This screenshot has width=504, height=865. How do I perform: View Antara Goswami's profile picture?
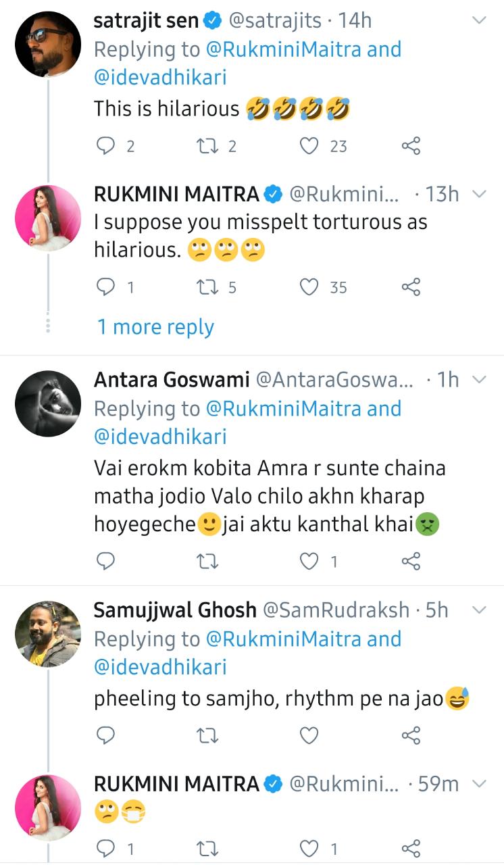tap(48, 403)
